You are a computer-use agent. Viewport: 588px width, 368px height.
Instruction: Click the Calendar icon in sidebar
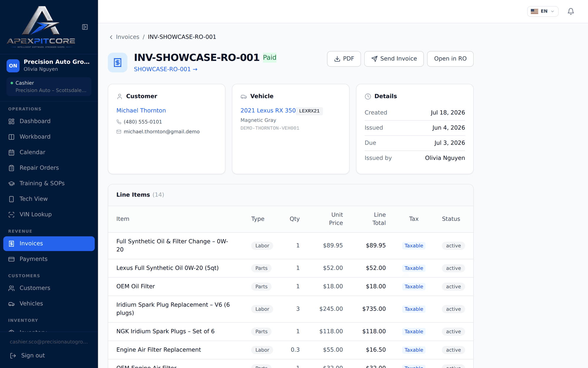[x=11, y=152]
